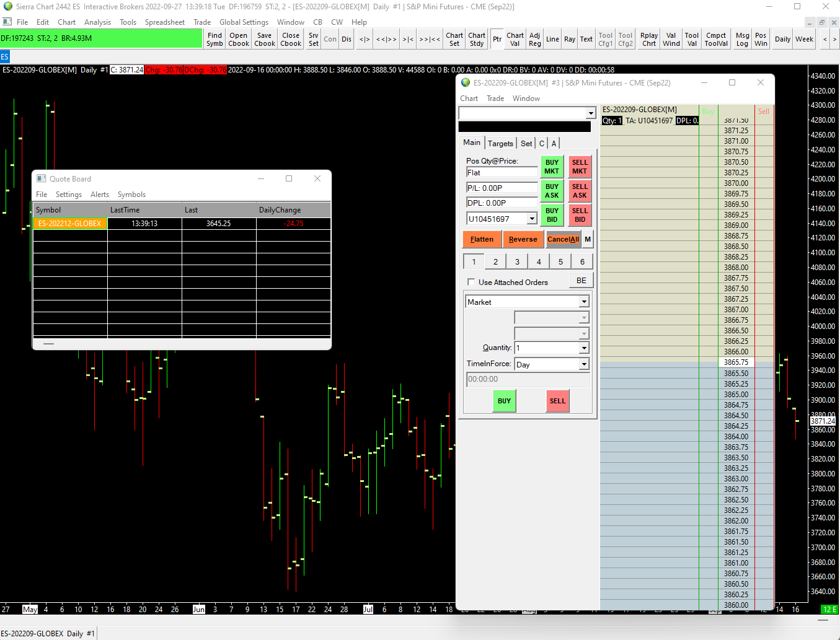This screenshot has width=840, height=640.
Task: Open the Msg Log message log
Action: click(742, 39)
